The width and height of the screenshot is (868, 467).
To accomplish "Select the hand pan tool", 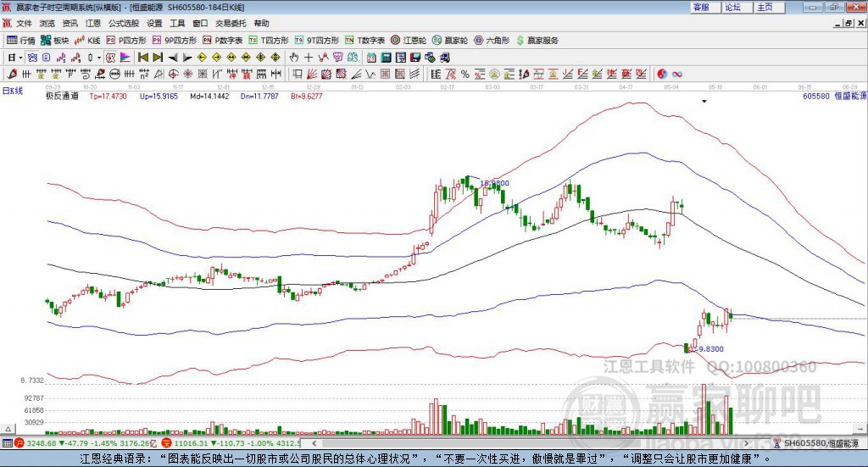I will point(293,58).
